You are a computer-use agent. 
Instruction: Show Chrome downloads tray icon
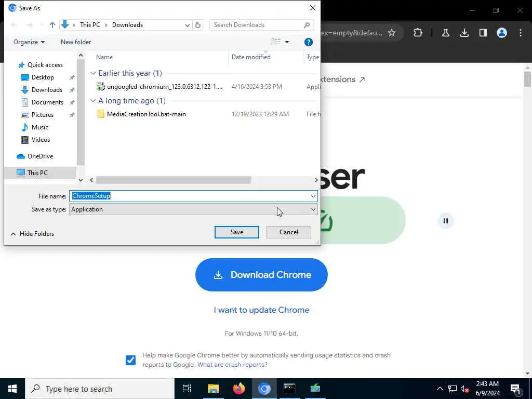[x=464, y=33]
